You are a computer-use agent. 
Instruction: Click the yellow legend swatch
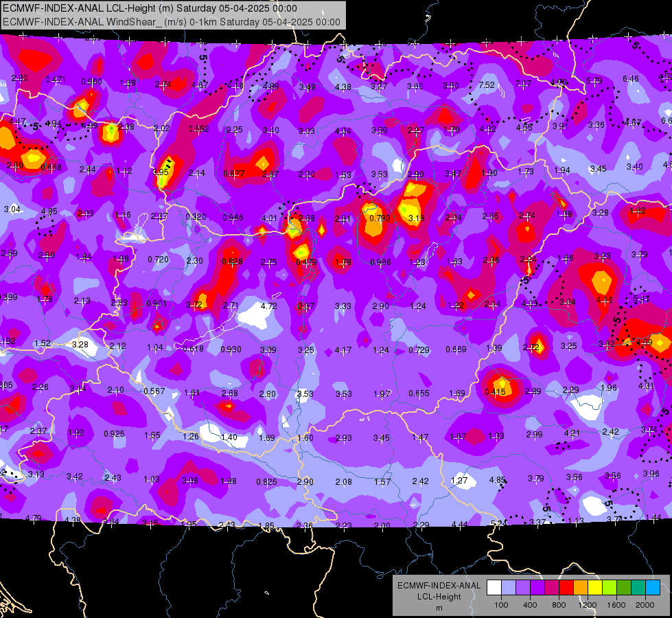(595, 588)
